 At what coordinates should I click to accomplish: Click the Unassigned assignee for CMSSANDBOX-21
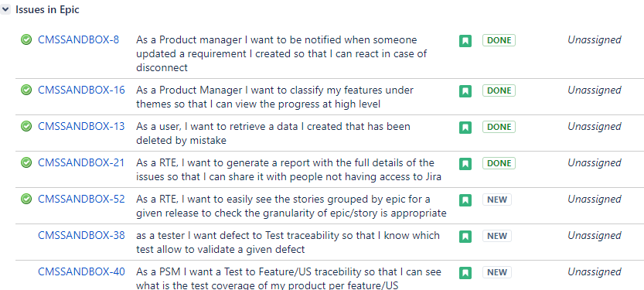(595, 162)
